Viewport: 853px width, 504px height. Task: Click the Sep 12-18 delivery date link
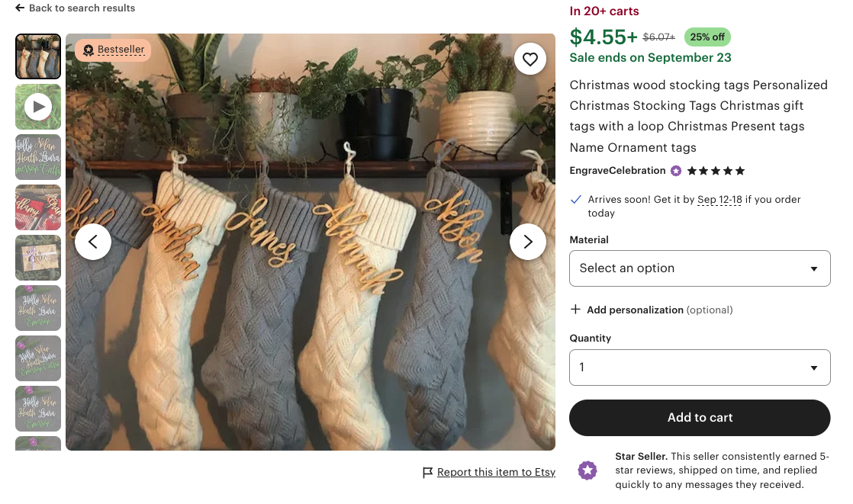[719, 199]
